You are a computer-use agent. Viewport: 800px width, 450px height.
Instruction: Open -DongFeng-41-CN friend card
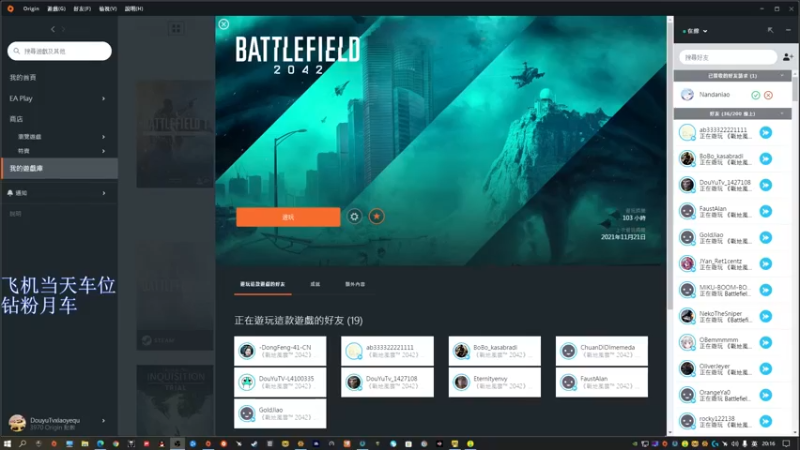click(x=280, y=351)
